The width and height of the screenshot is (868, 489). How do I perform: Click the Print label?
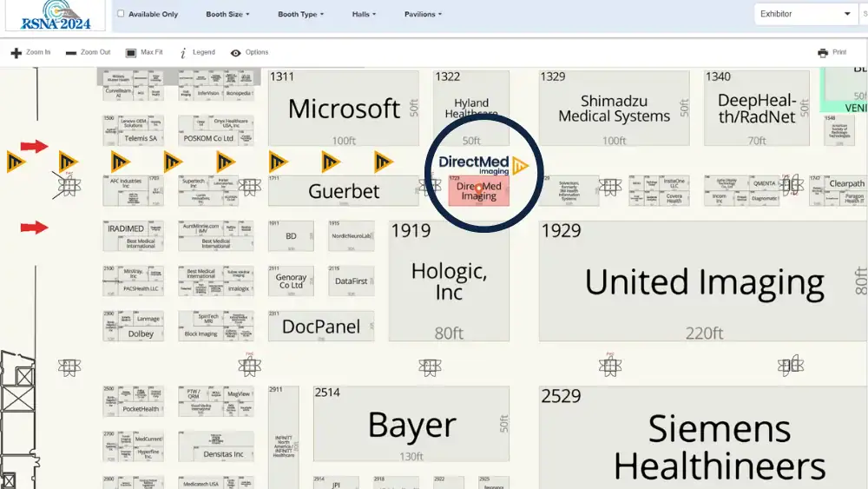point(839,52)
